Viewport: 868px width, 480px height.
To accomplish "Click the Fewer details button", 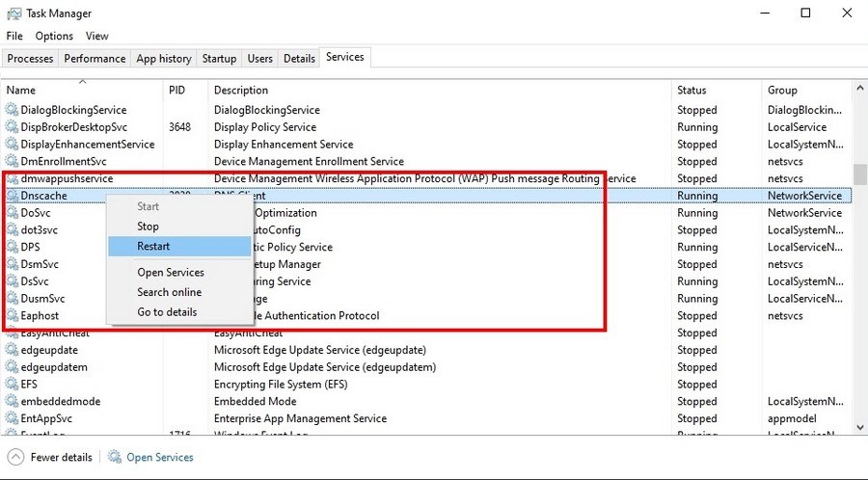I will point(50,457).
